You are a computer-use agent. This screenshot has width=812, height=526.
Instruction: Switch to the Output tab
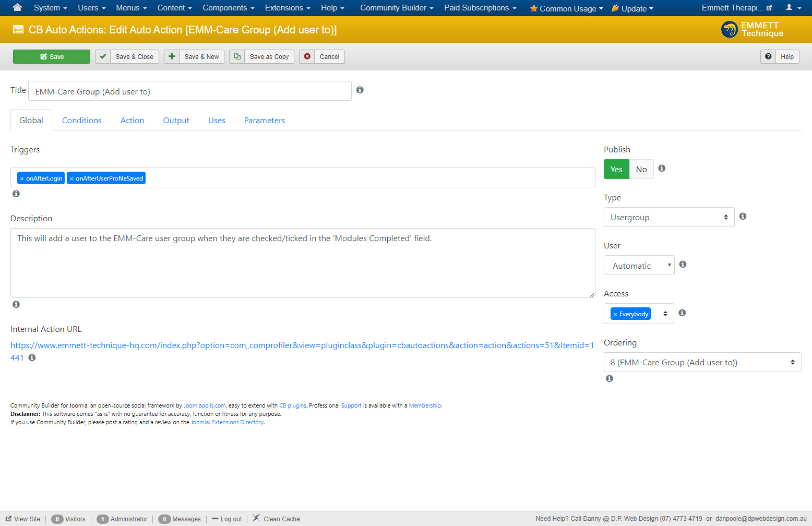[x=176, y=120]
